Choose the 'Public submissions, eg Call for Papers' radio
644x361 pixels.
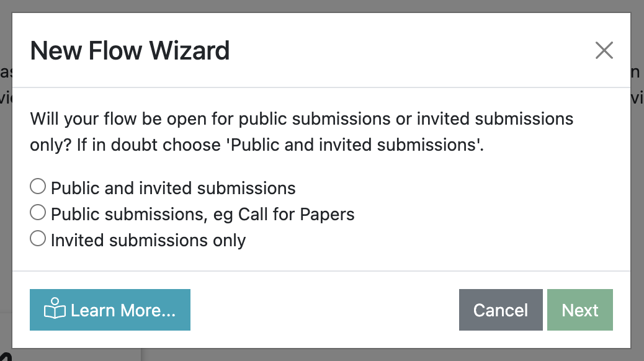(x=38, y=213)
